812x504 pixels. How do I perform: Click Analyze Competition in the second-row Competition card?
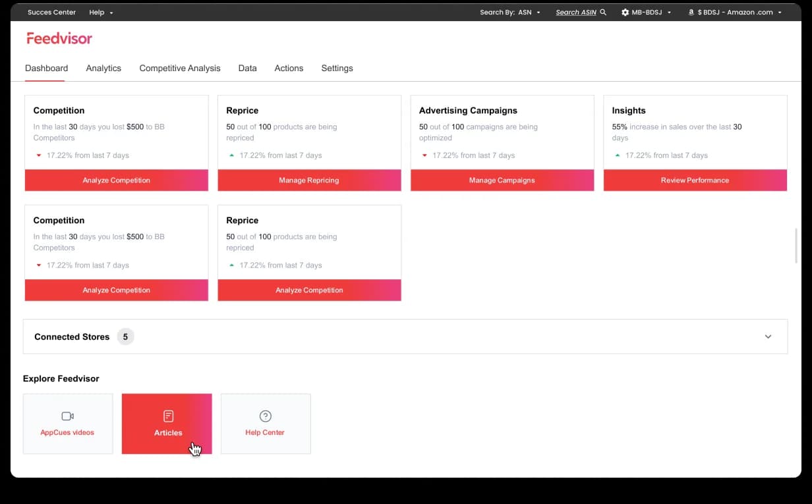pos(117,291)
